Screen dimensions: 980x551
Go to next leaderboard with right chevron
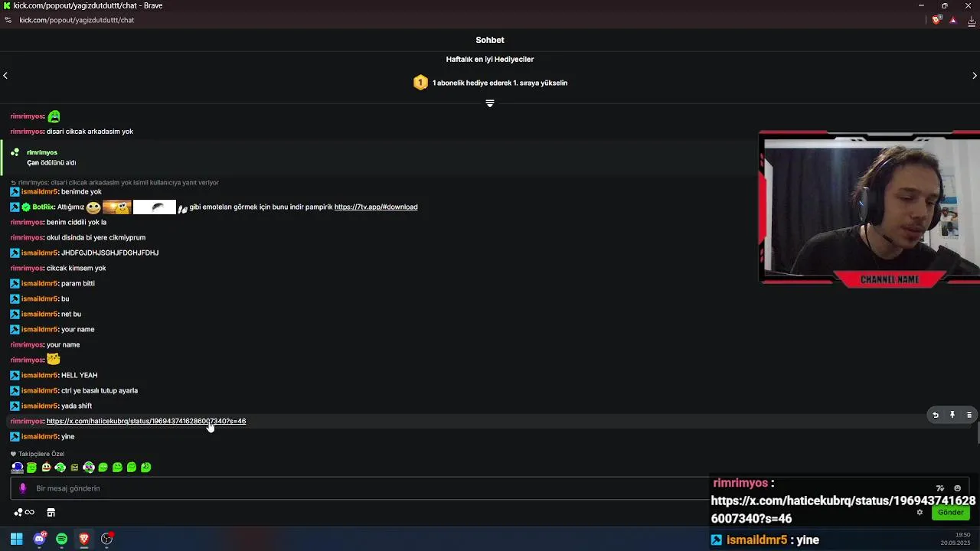click(975, 75)
